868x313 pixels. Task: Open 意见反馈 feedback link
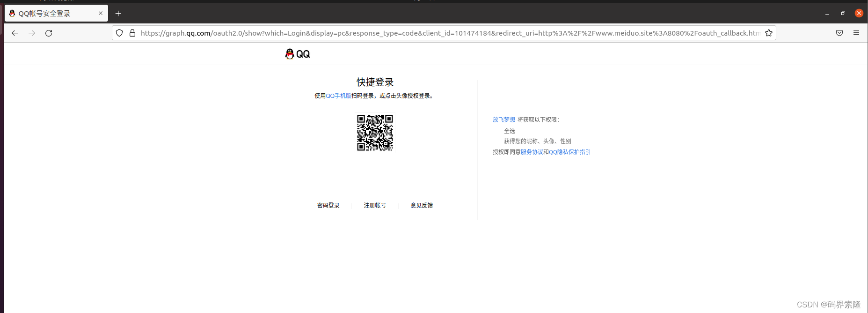(x=422, y=205)
